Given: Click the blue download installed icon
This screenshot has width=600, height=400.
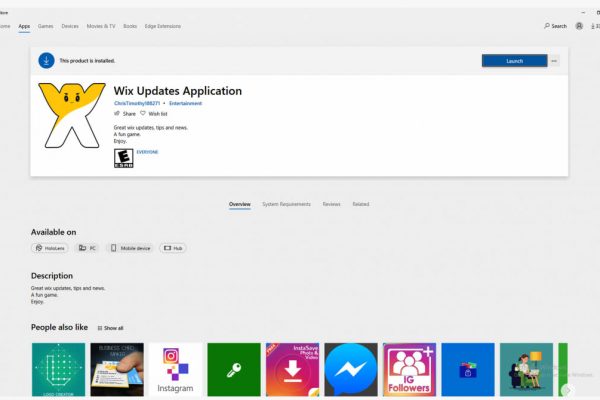Looking at the screenshot, I should click(x=46, y=60).
